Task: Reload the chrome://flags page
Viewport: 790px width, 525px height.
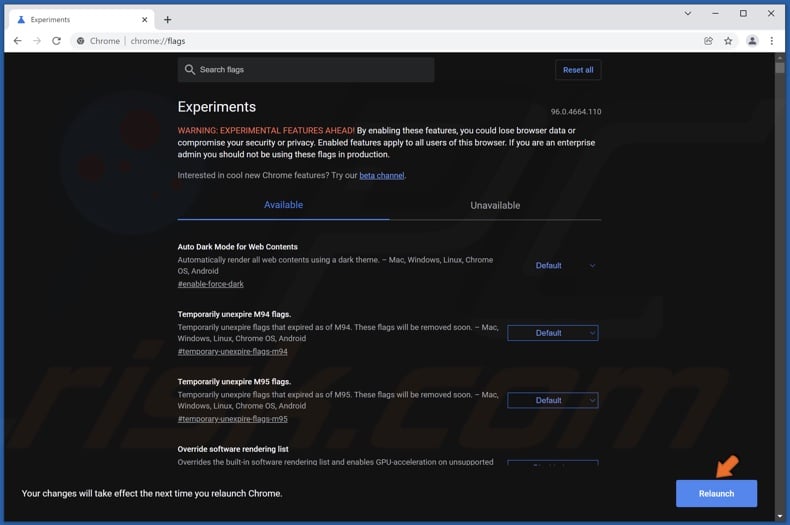Action: [56, 41]
